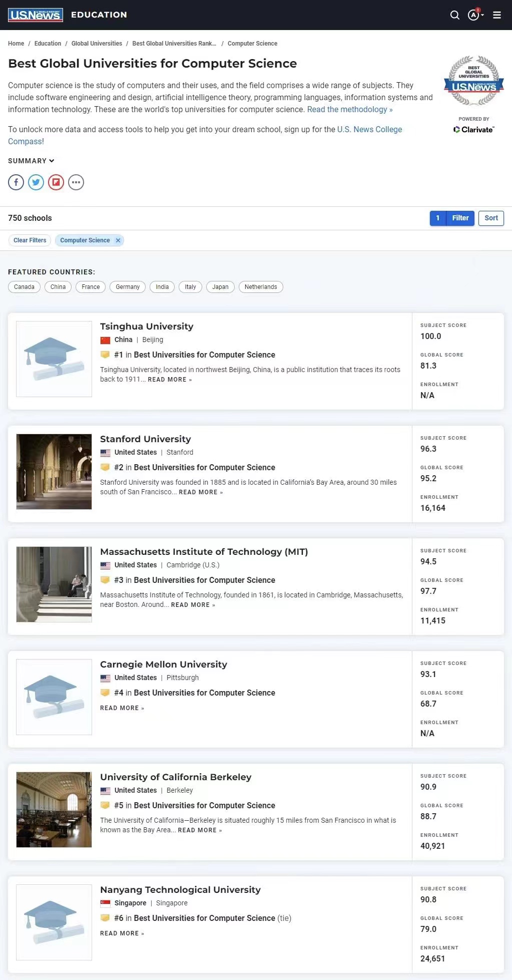The image size is (512, 980).
Task: Open the EDUCATION section link in header
Action: [99, 15]
